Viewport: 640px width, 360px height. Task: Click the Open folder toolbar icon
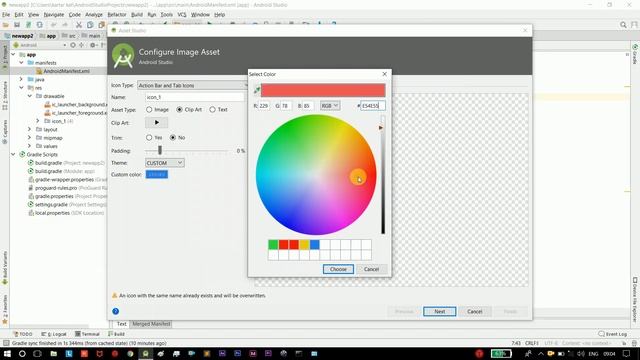click(x=6, y=25)
